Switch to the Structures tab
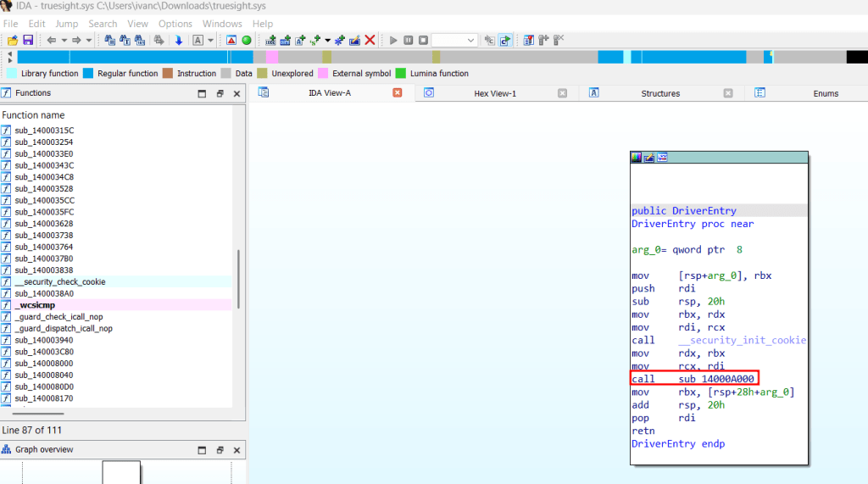 click(x=659, y=93)
